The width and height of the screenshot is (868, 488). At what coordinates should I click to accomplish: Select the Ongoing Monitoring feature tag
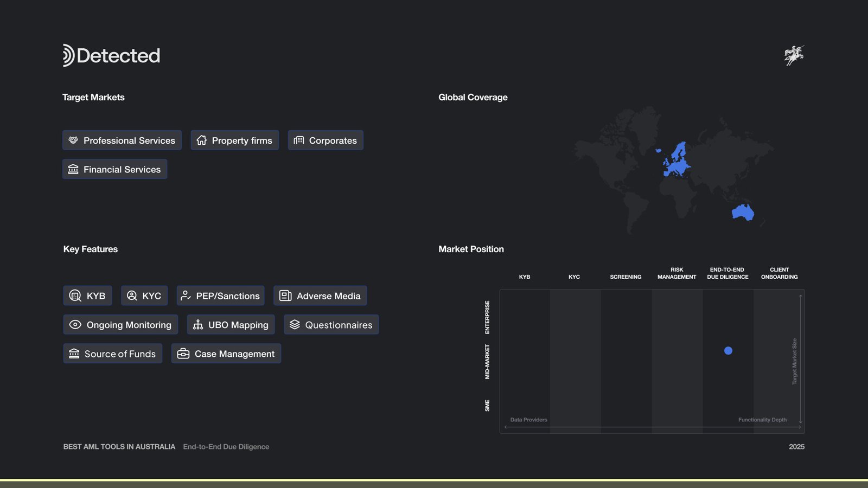[x=120, y=324]
